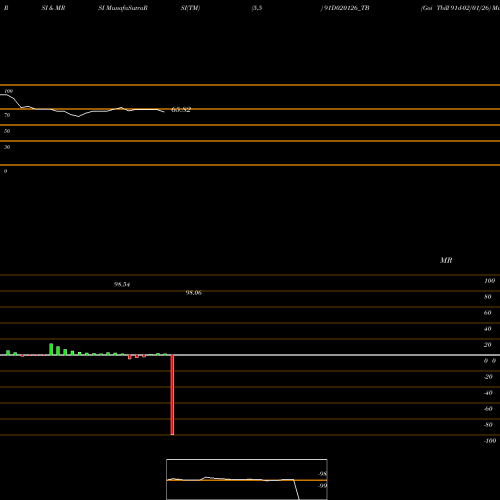Click the MR axis label 40
This screenshot has width=500, height=500.
point(488,329)
